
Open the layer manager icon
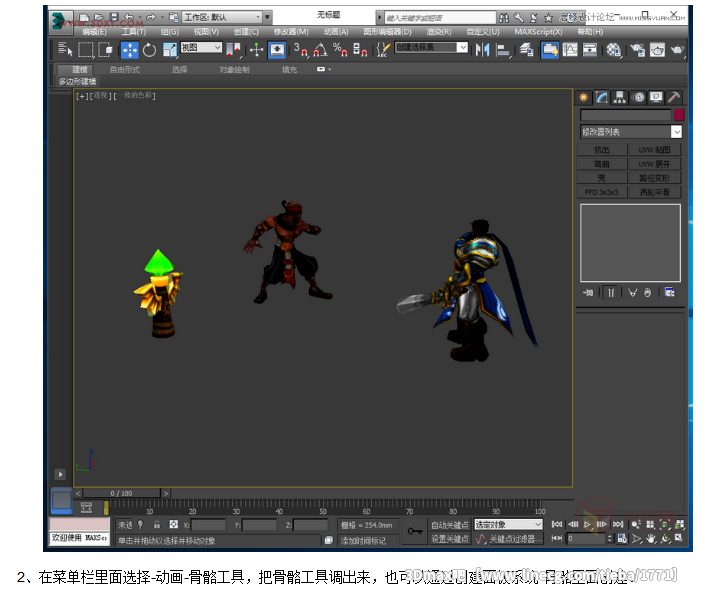coord(526,49)
